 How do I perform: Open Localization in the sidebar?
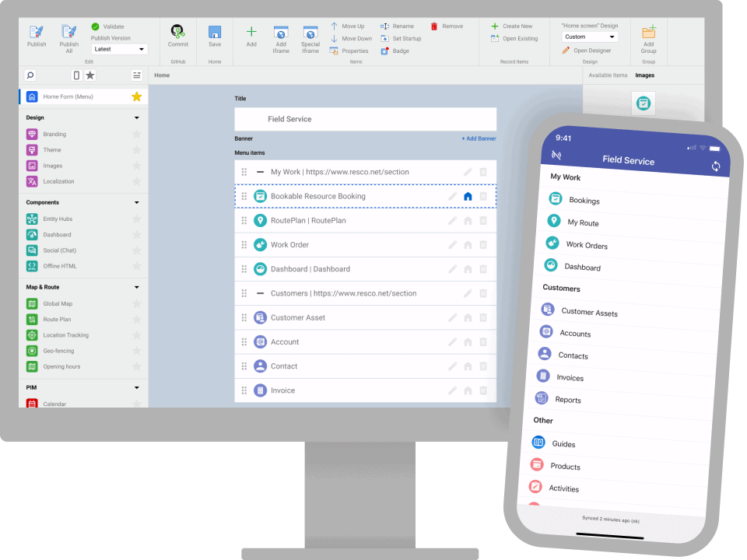(58, 181)
